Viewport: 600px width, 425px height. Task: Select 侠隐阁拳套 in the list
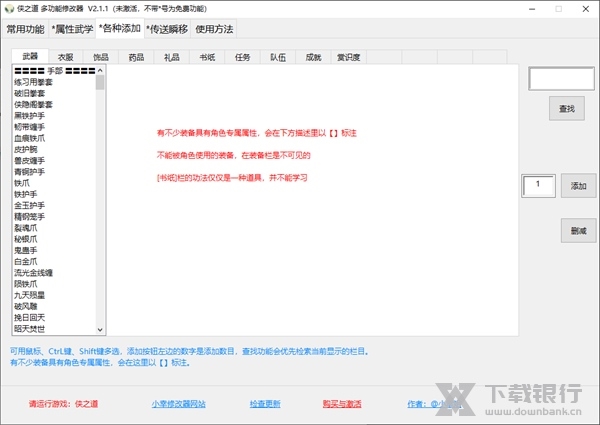tap(54, 104)
